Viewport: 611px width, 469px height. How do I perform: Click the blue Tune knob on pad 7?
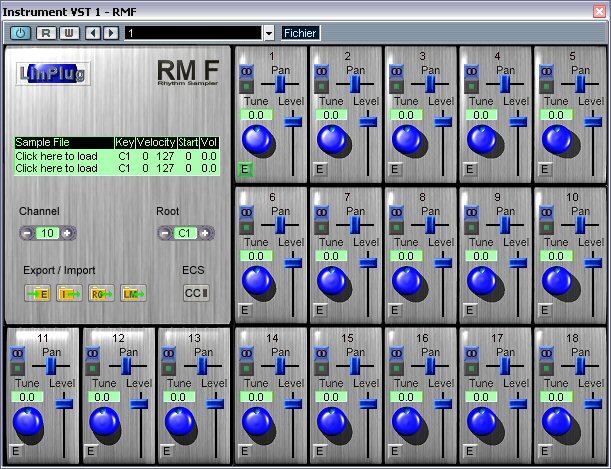coord(332,280)
